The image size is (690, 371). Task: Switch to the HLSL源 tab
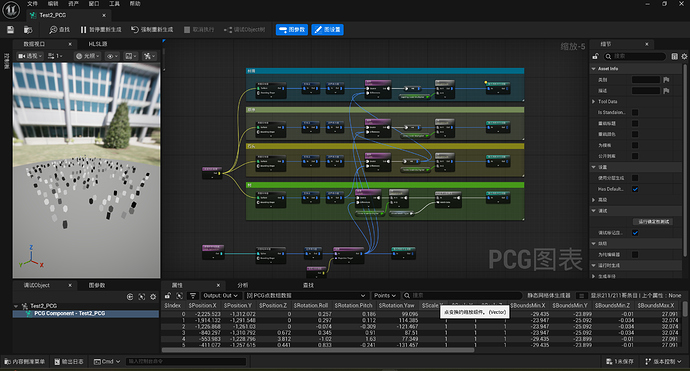click(98, 44)
